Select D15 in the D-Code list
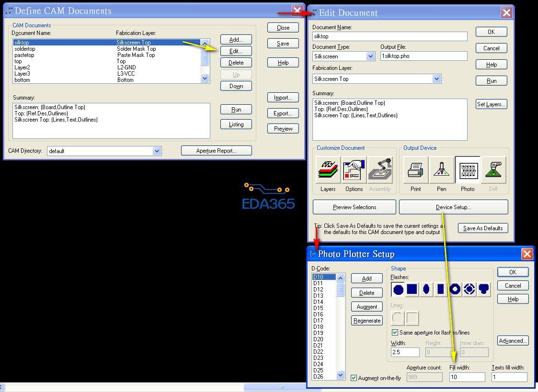The width and height of the screenshot is (538, 392). 318,308
